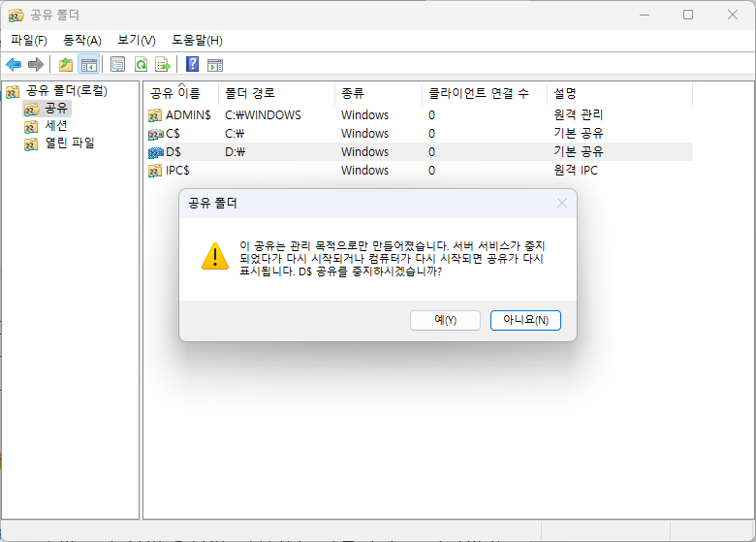Click the Back arrow toolbar icon
Viewport: 756px width, 542px height.
tap(14, 64)
